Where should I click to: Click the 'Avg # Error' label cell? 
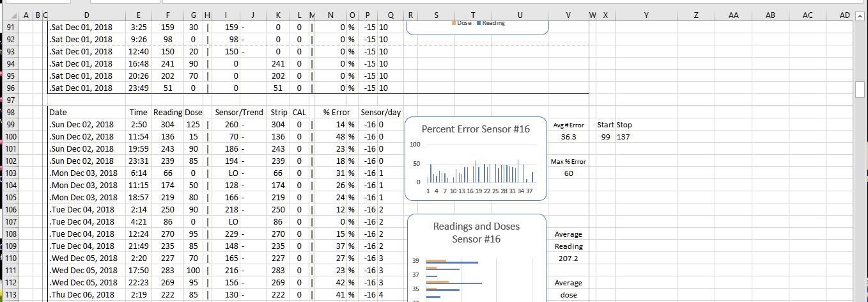pyautogui.click(x=568, y=125)
